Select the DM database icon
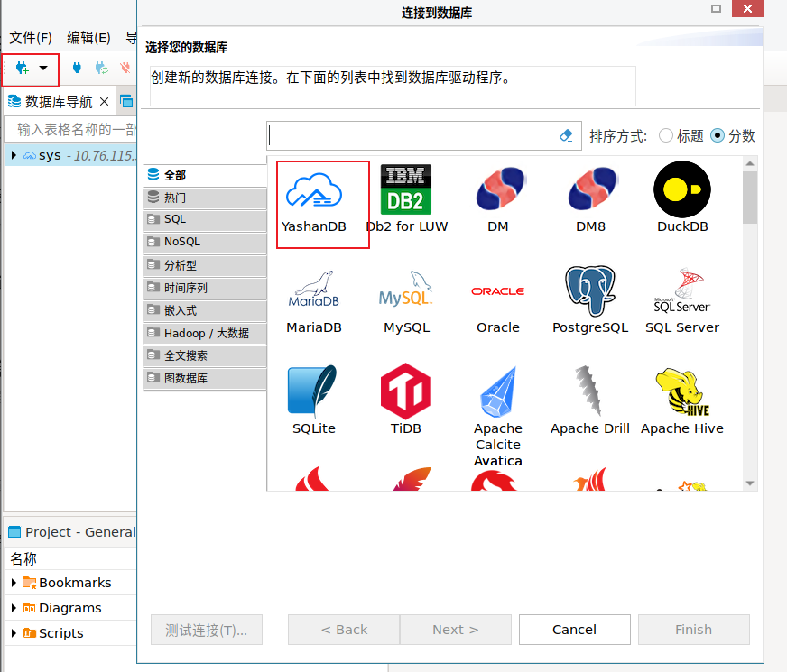Screen dimensions: 787x672 pos(498,198)
